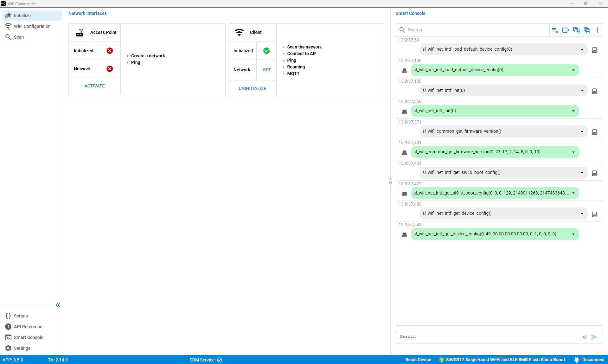
Task: Expand sl_wifi_net_intf_load_default_device_config(0) entry
Action: [x=573, y=70]
